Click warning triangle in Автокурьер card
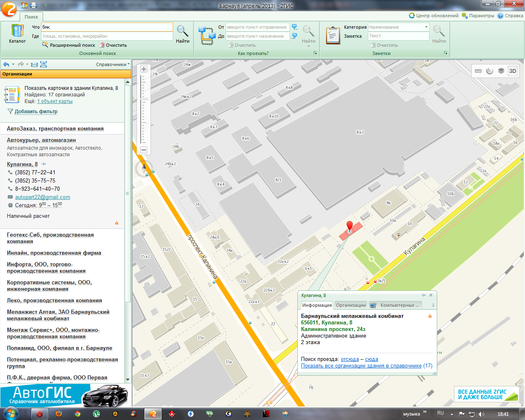525x420 pixels. 116,223
